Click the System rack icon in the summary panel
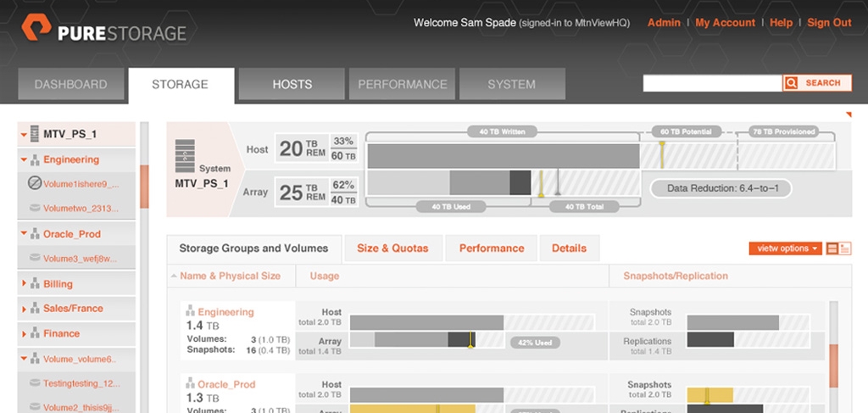 (x=185, y=156)
